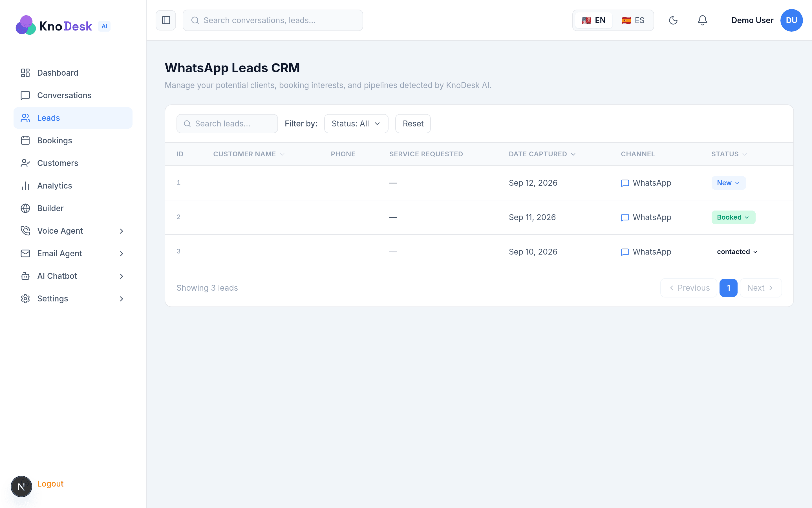The height and width of the screenshot is (508, 812).
Task: Open the contacted status dropdown for lead 3
Action: point(737,252)
